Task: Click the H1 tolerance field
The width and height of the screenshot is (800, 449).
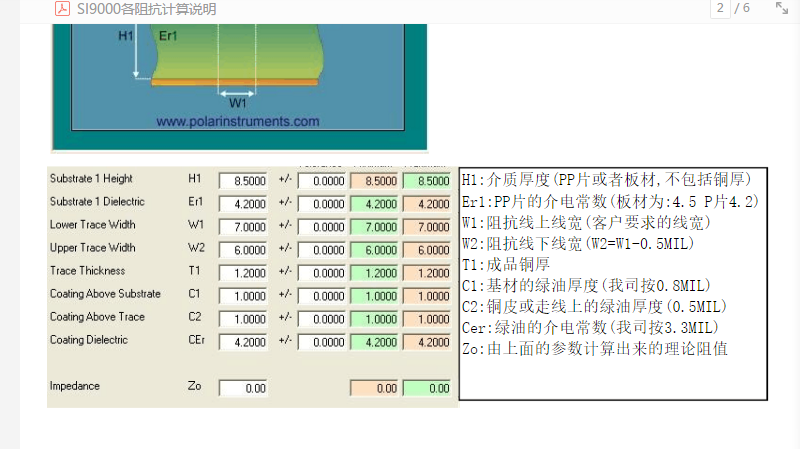Action: tap(322, 181)
